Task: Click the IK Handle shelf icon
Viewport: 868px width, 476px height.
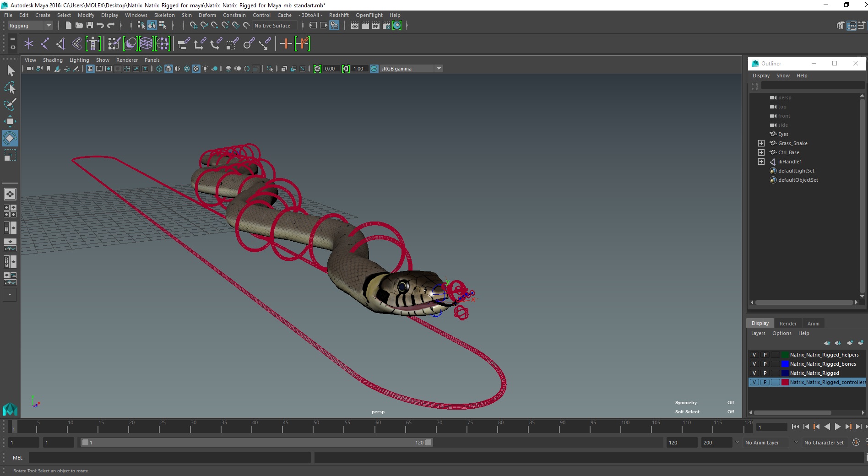Action: pos(61,44)
